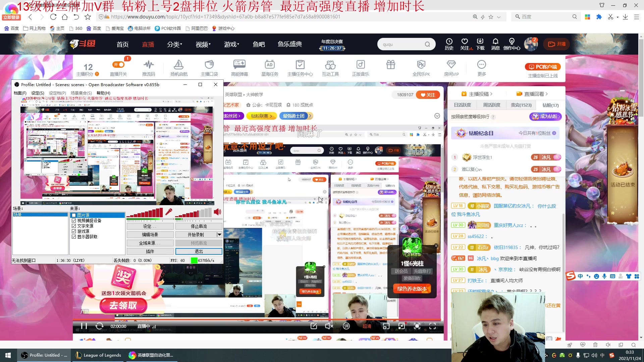644x362 pixels.
Task: Switch to 贵宾(1523) tab
Action: (x=521, y=105)
